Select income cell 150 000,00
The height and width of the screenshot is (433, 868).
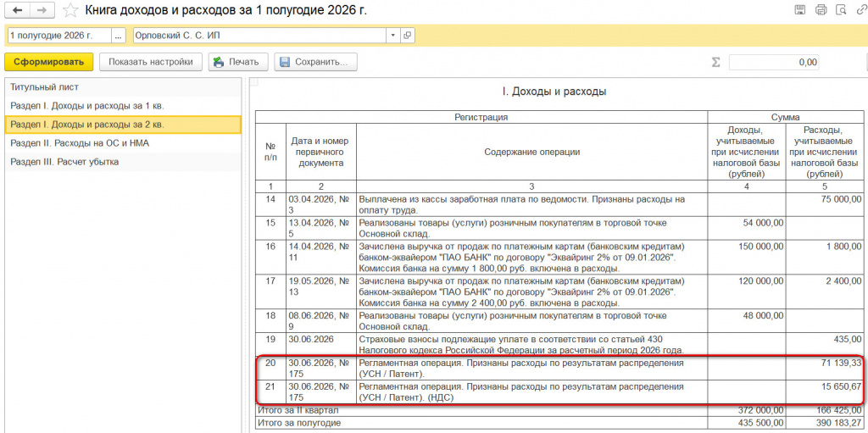747,257
